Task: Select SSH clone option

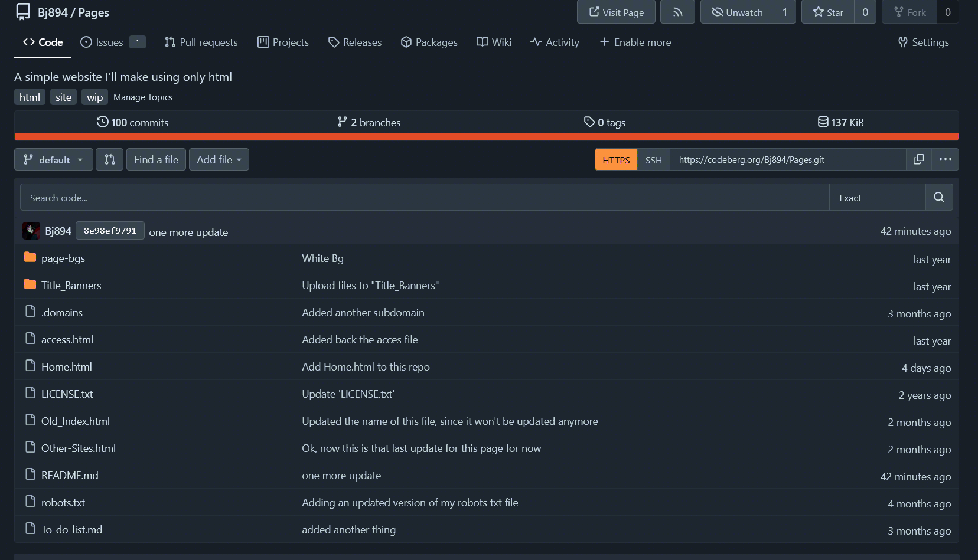Action: click(653, 159)
